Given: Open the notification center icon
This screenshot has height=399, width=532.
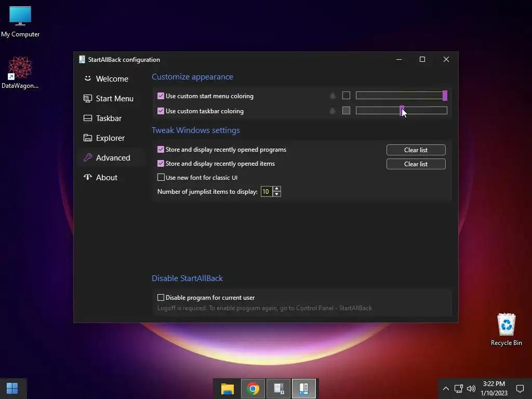Looking at the screenshot, I should pos(520,389).
